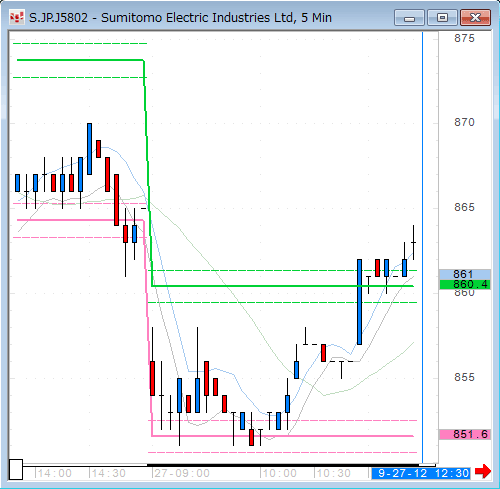Click the 10:30 time axis label

click(x=333, y=473)
